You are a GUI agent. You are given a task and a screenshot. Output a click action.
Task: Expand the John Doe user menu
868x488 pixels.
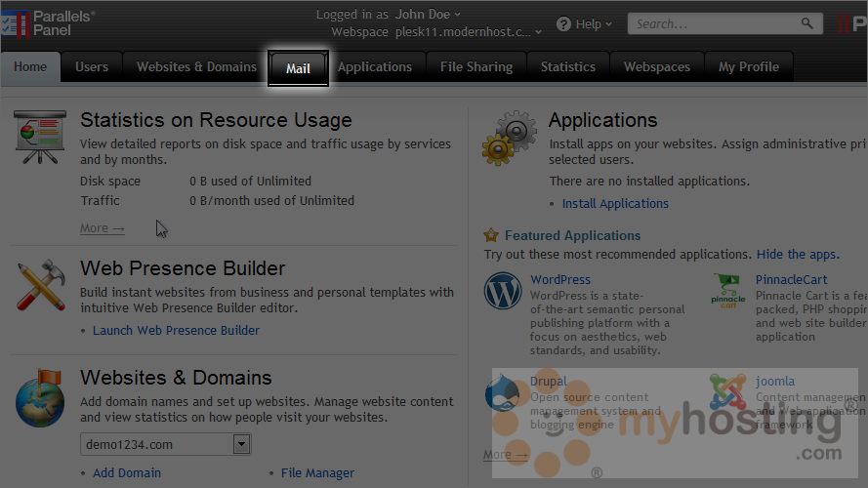428,15
